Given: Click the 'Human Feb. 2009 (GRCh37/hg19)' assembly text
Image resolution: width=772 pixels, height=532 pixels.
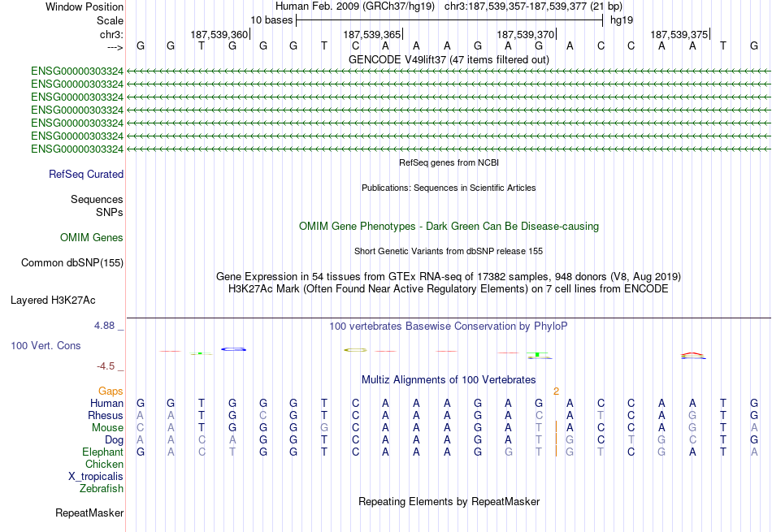Looking at the screenshot, I should pos(355,6).
